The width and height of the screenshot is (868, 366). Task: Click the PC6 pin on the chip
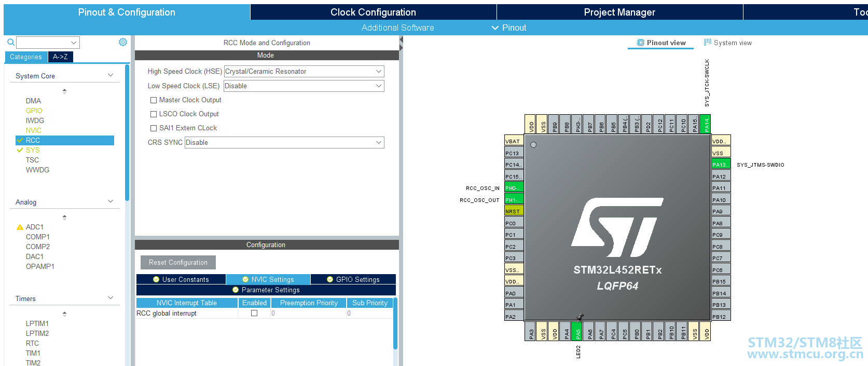pos(721,269)
